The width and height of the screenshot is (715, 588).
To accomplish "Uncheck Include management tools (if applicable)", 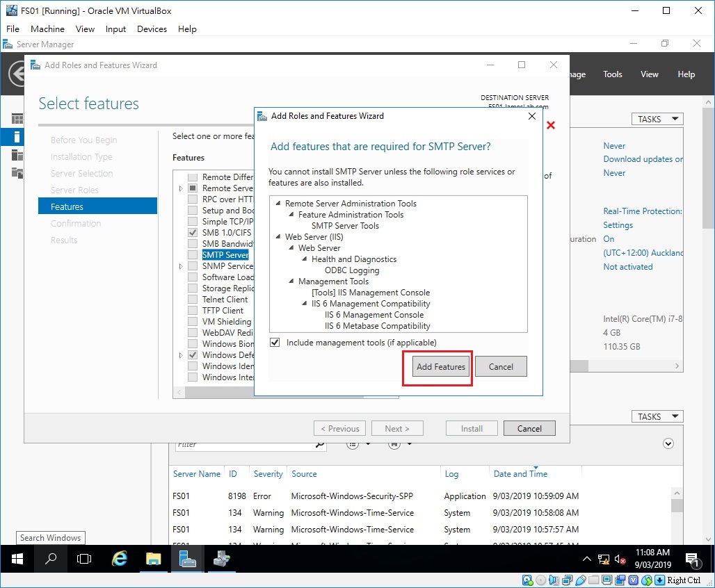I will click(x=275, y=342).
